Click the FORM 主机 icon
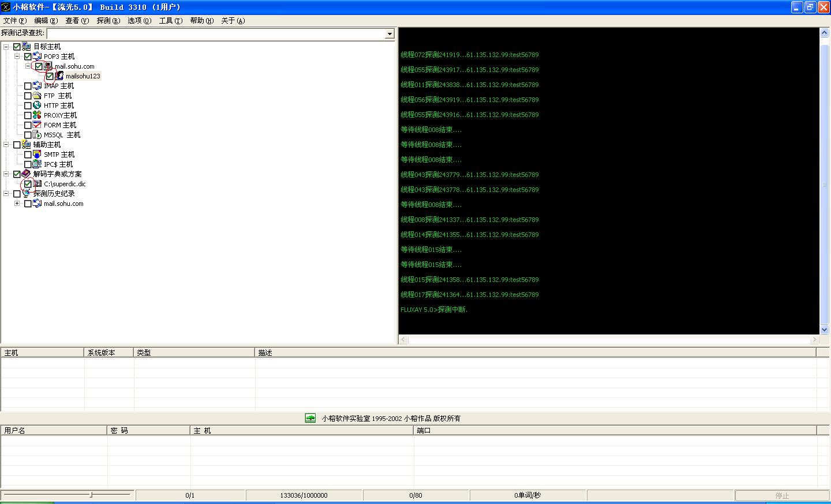This screenshot has height=504, width=831. 38,125
